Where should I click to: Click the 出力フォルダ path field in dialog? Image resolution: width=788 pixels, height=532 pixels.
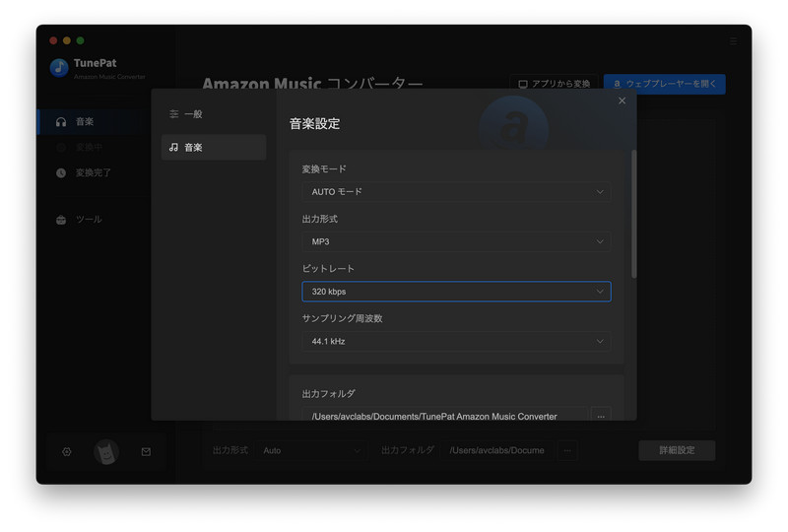[x=445, y=416]
